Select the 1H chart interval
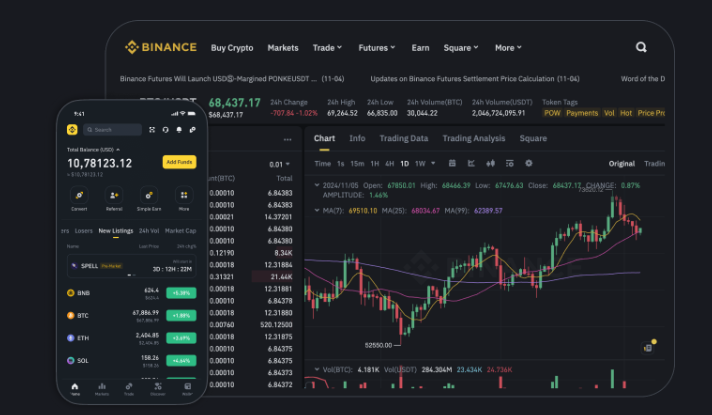712x415 pixels. 375,163
